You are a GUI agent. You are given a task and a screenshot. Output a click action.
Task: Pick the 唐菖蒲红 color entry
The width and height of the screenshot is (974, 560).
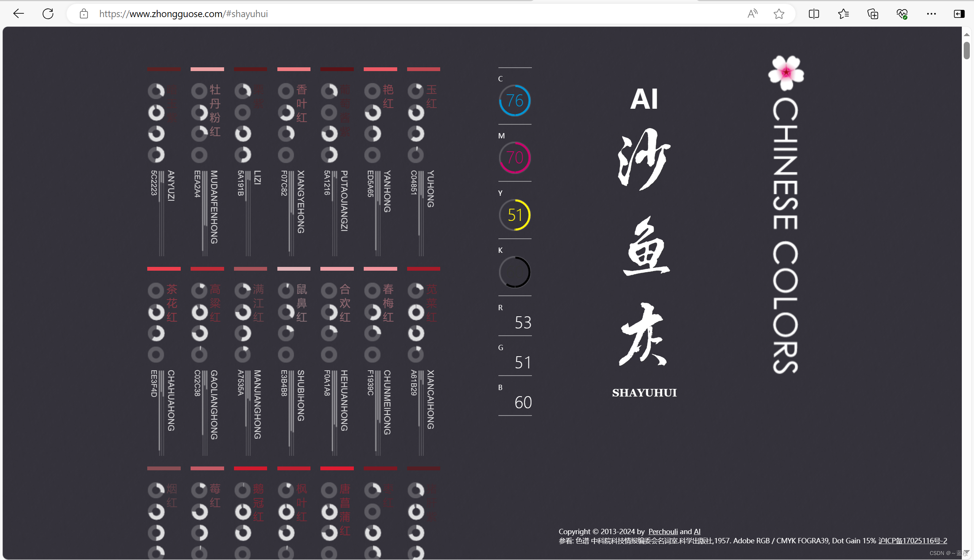[x=337, y=513]
